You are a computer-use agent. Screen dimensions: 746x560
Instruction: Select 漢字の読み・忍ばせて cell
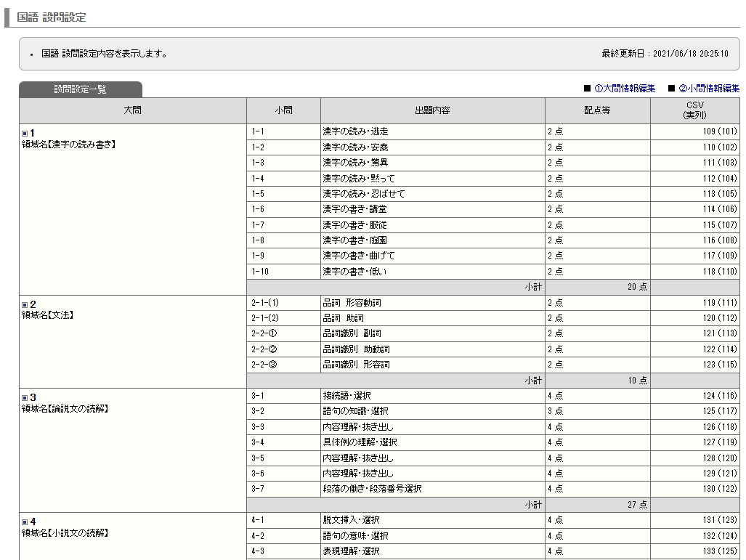click(x=432, y=194)
